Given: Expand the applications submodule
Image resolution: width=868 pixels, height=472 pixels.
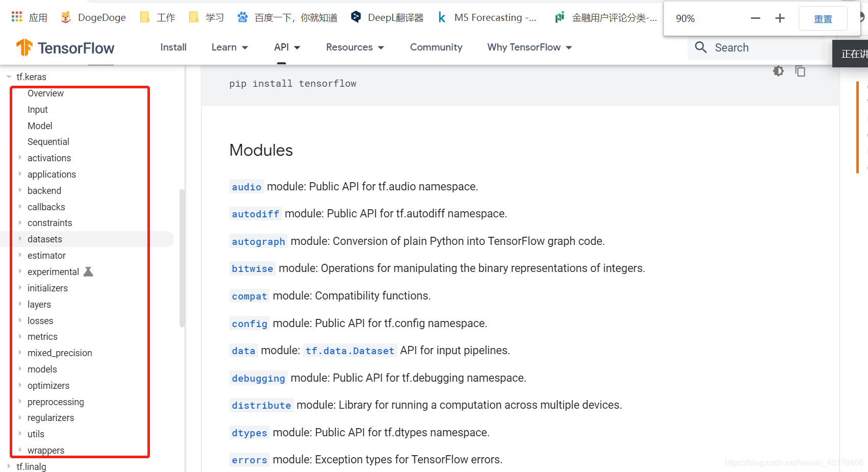Looking at the screenshot, I should click(20, 174).
